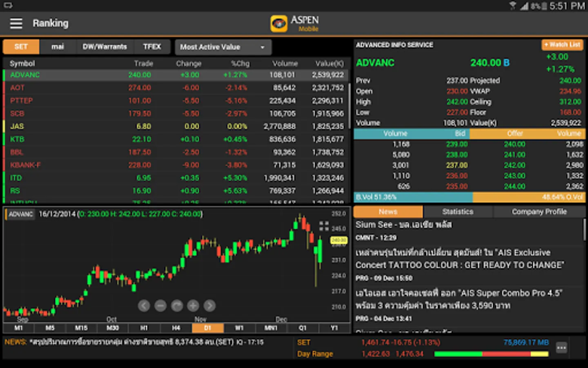This screenshot has height=368, width=588.
Task: Select the ADVANC row in ranking
Action: tap(176, 75)
